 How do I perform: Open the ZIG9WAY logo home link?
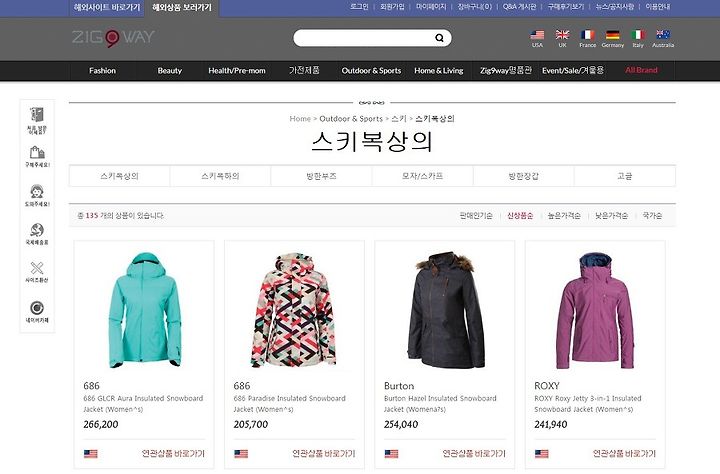(x=113, y=38)
